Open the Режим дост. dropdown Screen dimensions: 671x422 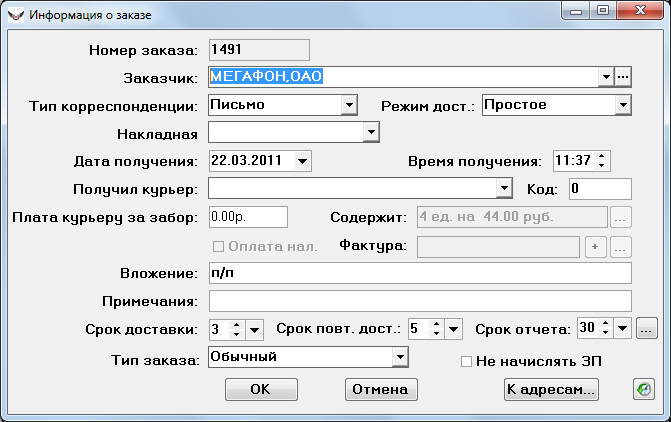point(623,105)
